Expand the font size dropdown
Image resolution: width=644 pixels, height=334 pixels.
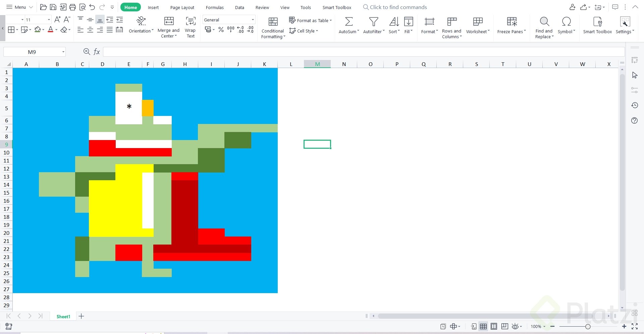tap(49, 20)
